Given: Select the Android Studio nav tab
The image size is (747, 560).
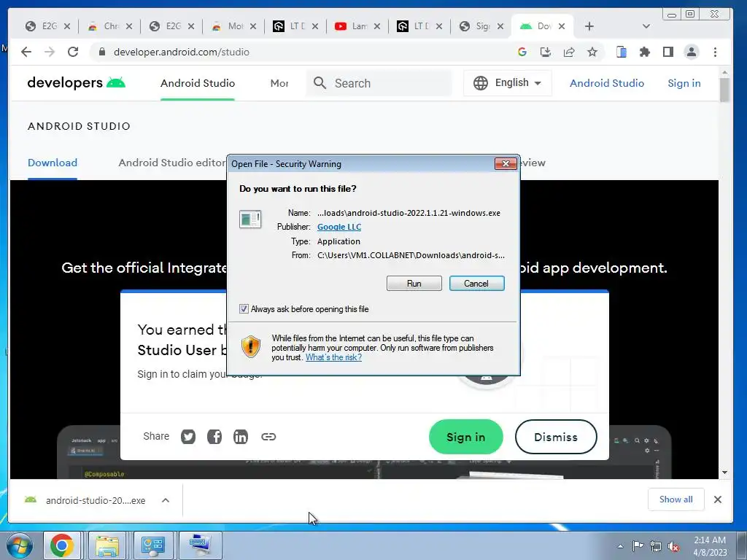Looking at the screenshot, I should [198, 83].
